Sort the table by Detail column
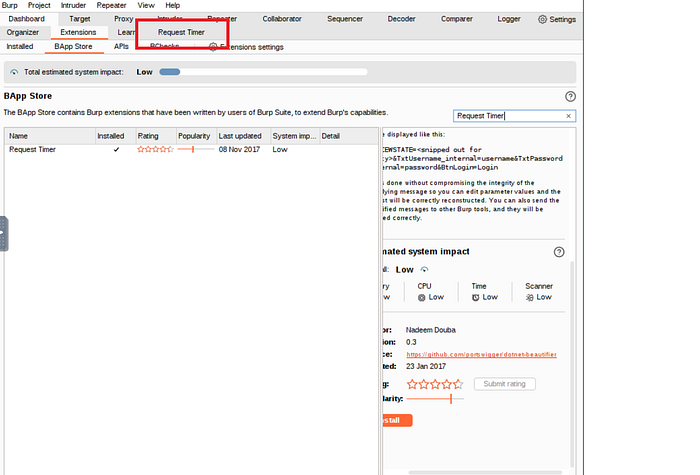Viewport: 700px width, 475px height. [349, 136]
